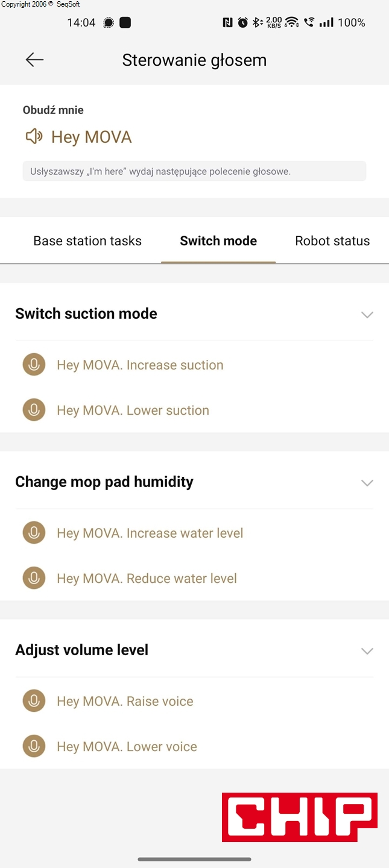Tap microphone icon for Raise voice
The image size is (389, 868).
34,701
